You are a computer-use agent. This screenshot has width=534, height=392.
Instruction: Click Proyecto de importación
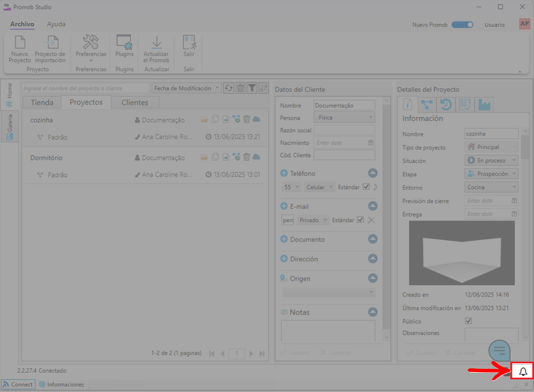point(50,49)
